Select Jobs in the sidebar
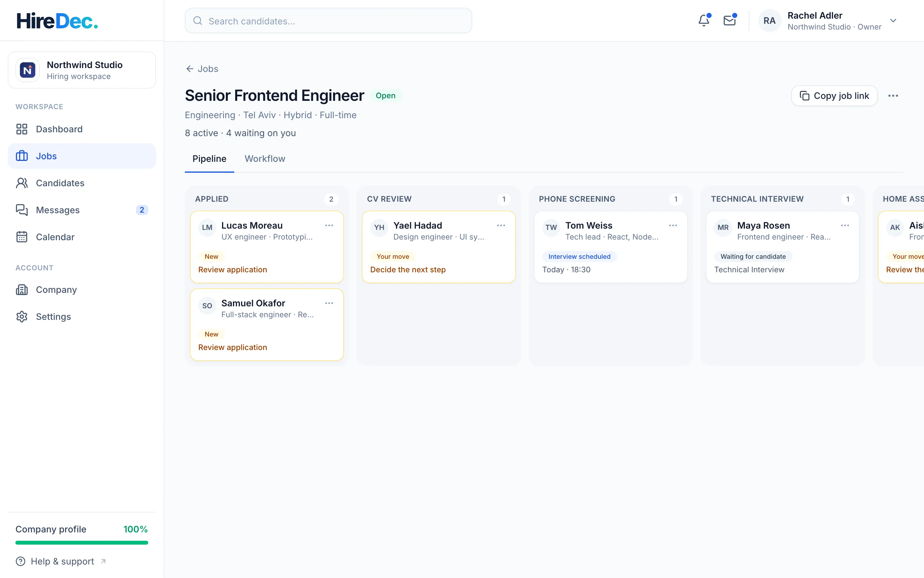 pos(82,156)
